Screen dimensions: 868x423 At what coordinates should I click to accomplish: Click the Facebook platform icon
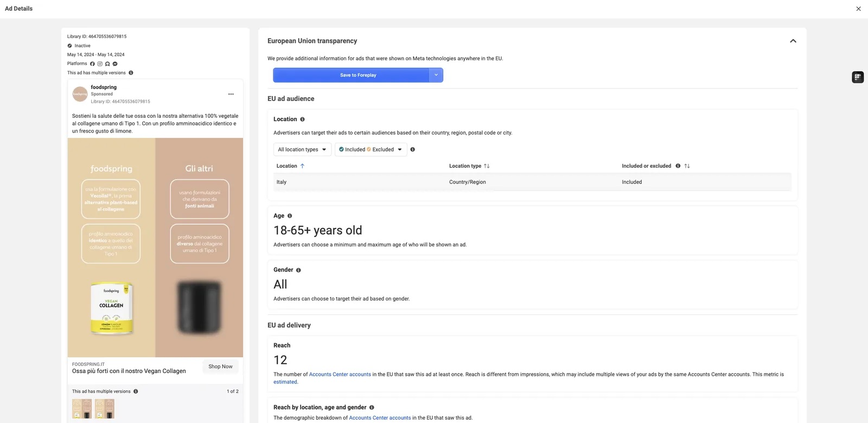click(x=92, y=64)
